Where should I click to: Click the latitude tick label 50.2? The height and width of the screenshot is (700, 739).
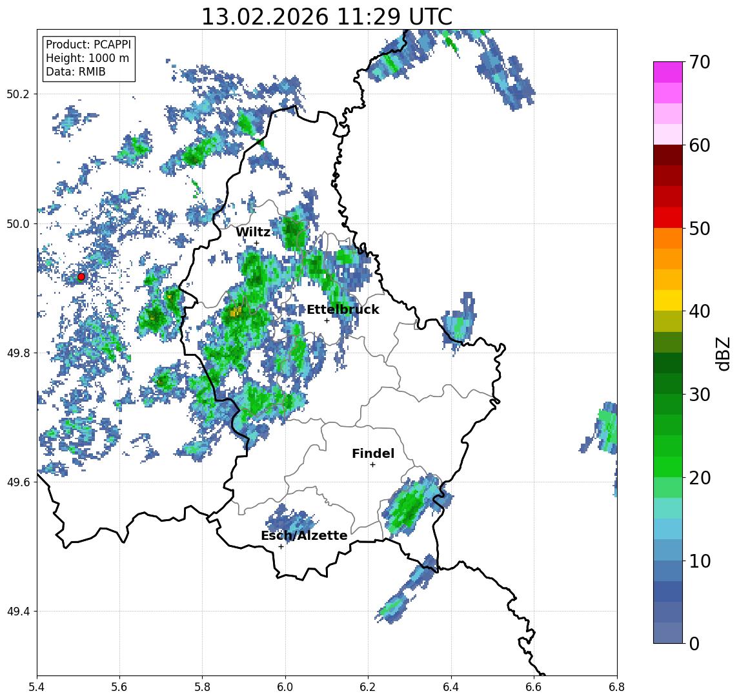coord(17,94)
